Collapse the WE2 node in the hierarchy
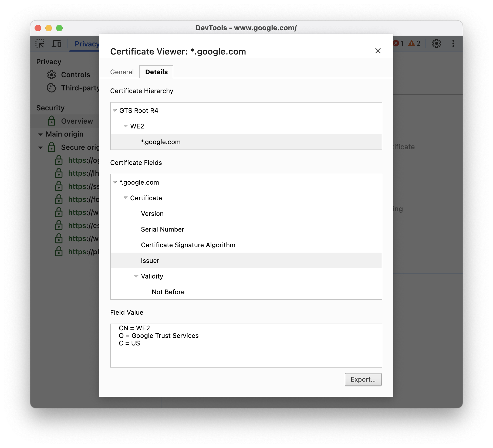 [x=126, y=126]
